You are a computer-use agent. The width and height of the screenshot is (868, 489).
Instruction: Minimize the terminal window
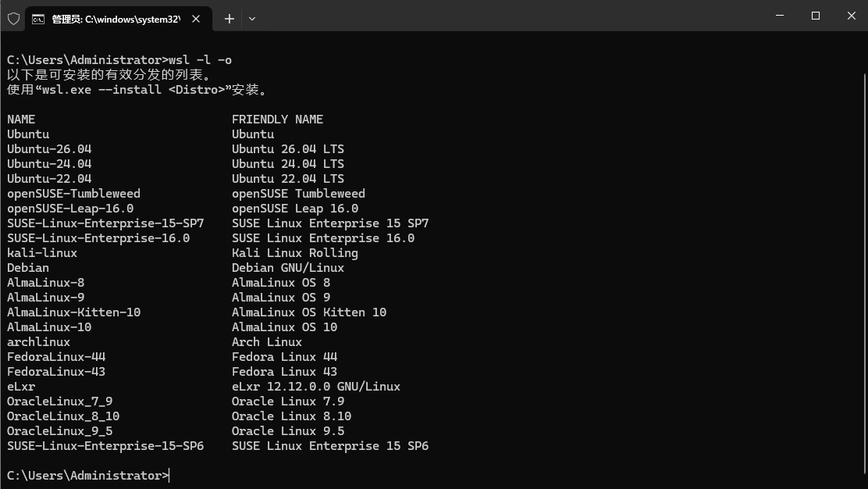coord(780,16)
